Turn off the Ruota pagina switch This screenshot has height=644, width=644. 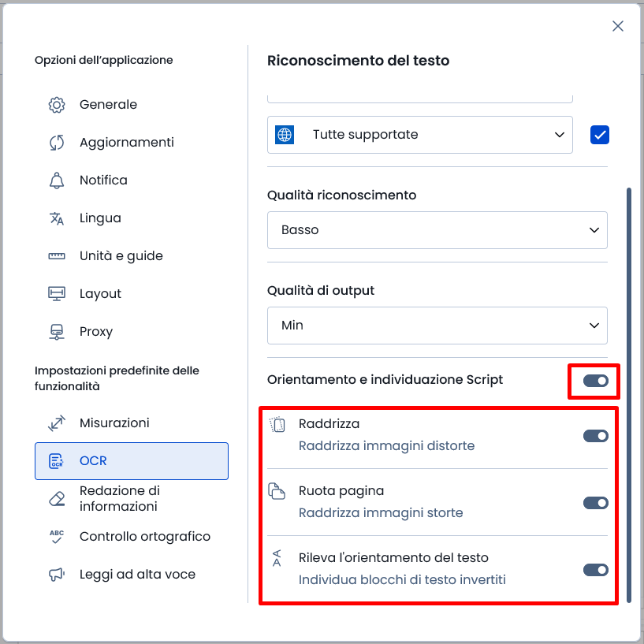point(596,503)
